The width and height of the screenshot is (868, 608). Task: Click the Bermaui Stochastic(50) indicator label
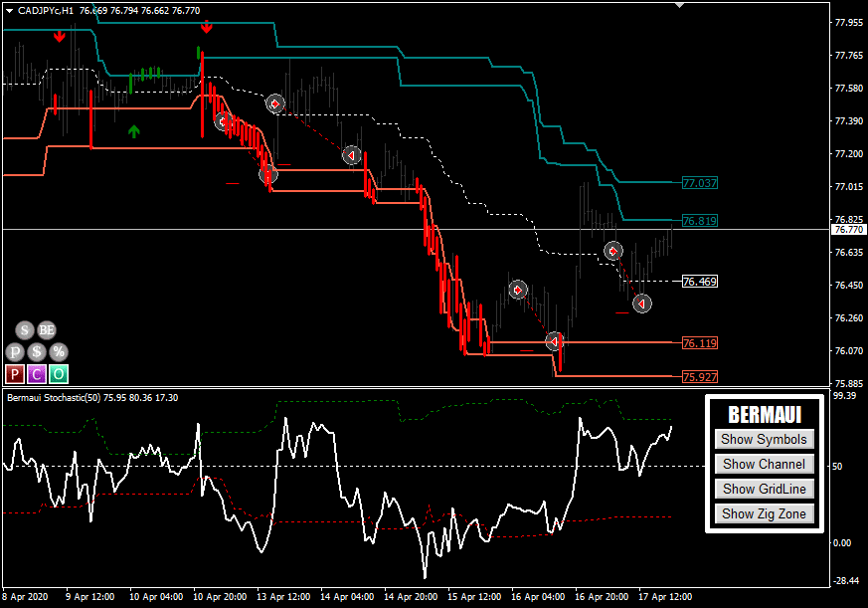click(54, 397)
